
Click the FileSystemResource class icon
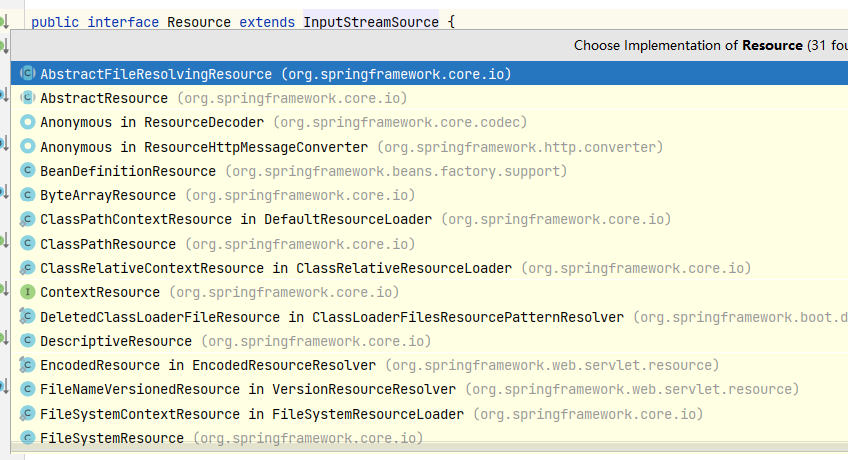tap(28, 437)
